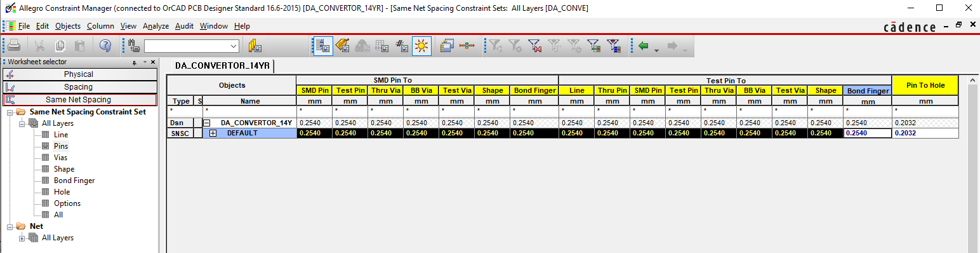Click the grey forward arrow
This screenshot has height=253, width=980.
pyautogui.click(x=673, y=46)
